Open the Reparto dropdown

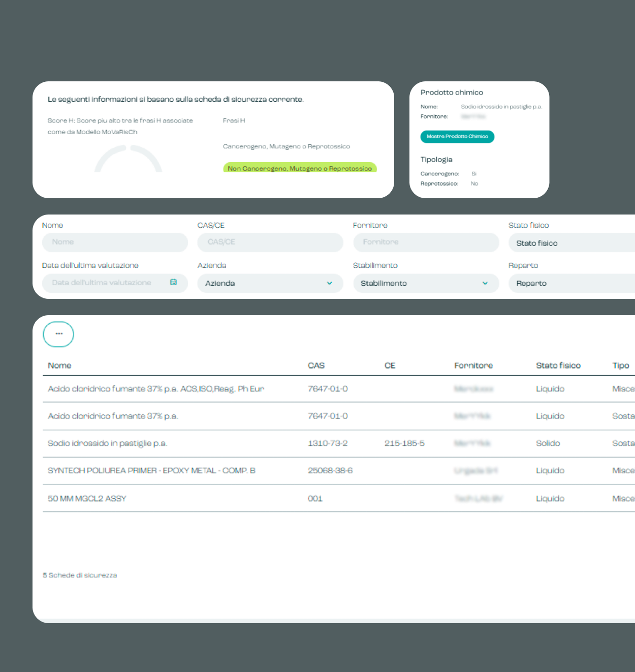[571, 283]
